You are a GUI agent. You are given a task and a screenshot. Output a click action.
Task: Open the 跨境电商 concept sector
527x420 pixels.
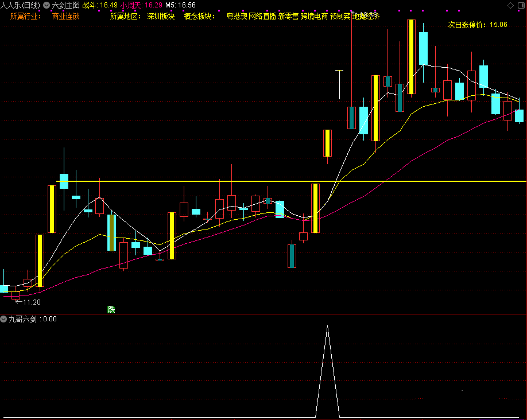(314, 16)
